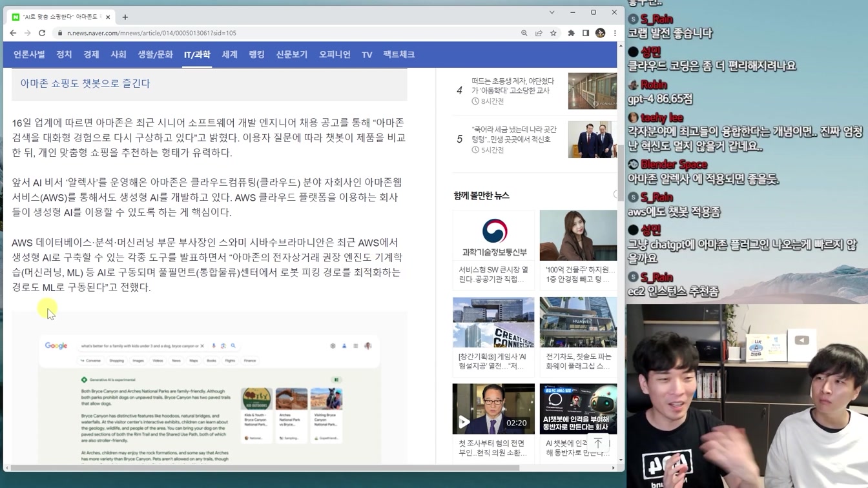Click the scroll-to-top arrow button
The image size is (868, 488).
598,443
